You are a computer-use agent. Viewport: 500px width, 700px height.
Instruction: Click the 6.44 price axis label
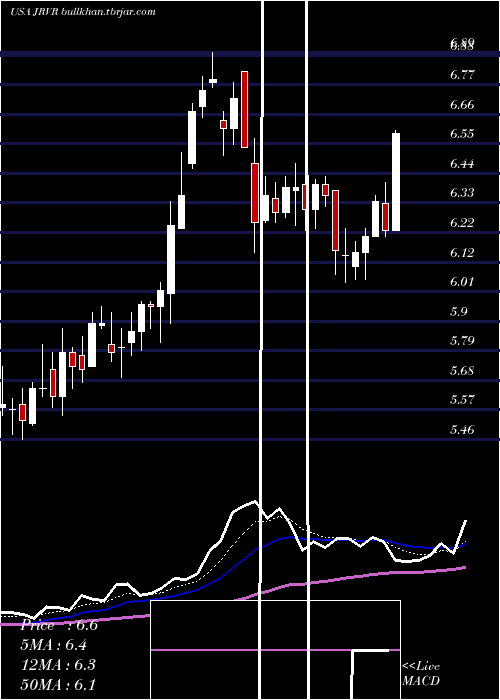[462, 163]
